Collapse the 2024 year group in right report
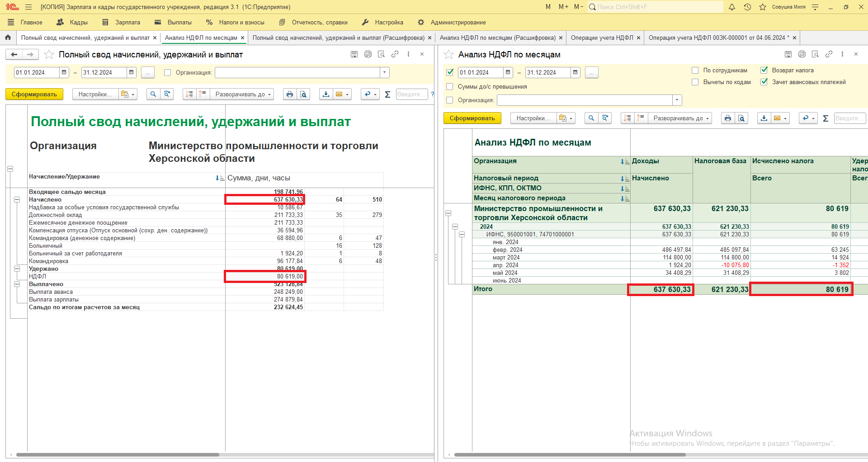Image resolution: width=868 pixels, height=462 pixels. (x=455, y=226)
